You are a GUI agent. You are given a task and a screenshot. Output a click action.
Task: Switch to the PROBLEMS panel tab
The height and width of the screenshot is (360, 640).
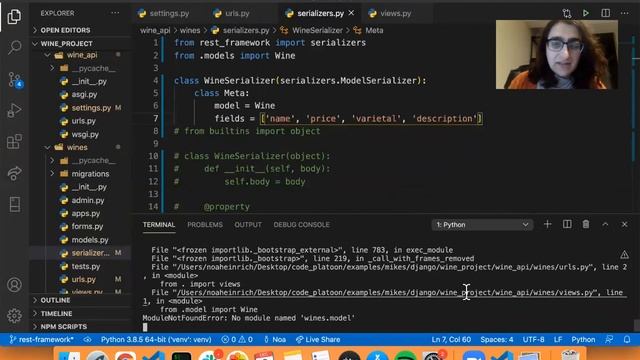click(205, 225)
